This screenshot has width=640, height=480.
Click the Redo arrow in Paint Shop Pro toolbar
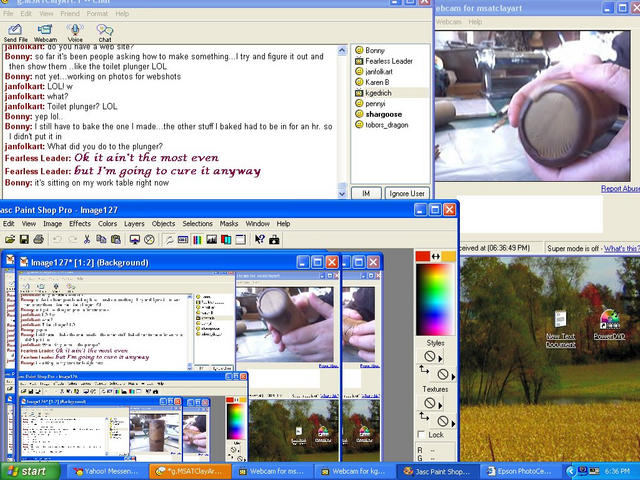(x=72, y=240)
